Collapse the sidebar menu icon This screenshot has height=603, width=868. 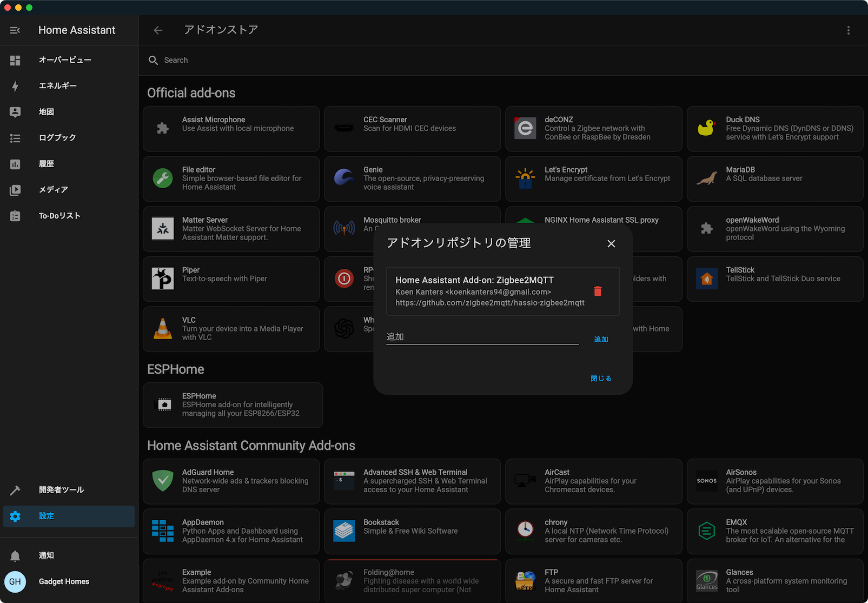point(15,30)
